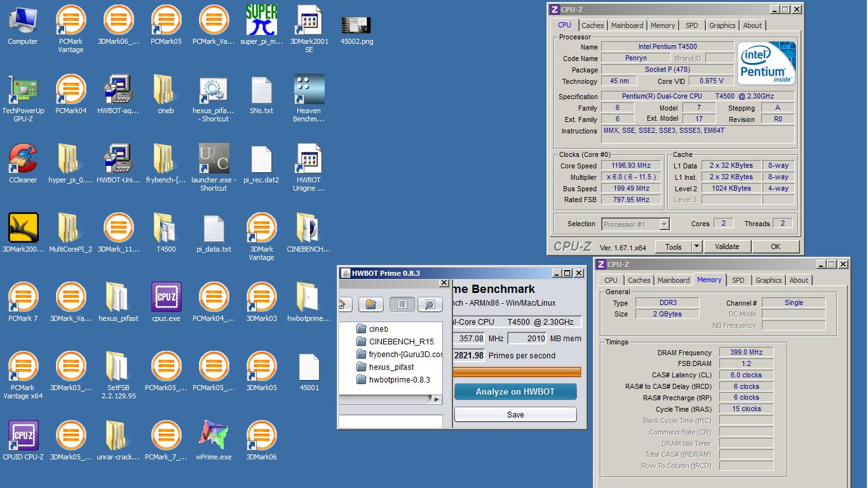Open About tab in upper CPU-Z window
The height and width of the screenshot is (488, 868).
(x=752, y=25)
